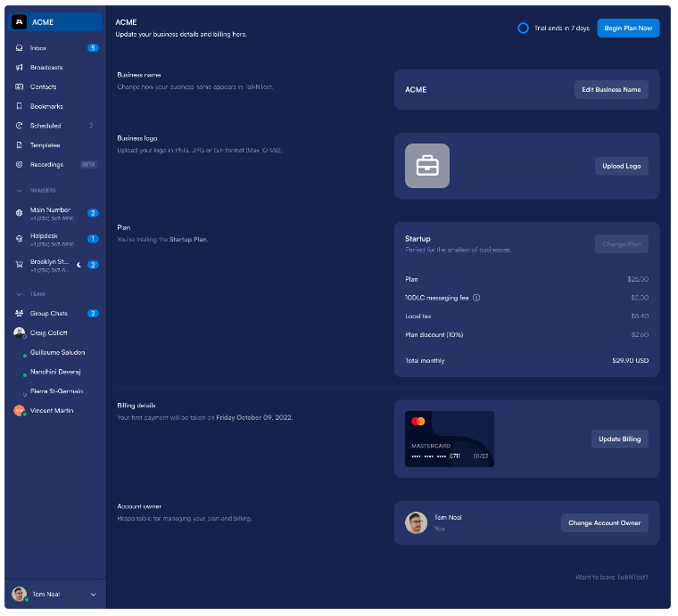Click Craig Collett's avatar
678x616 pixels.
[19, 333]
